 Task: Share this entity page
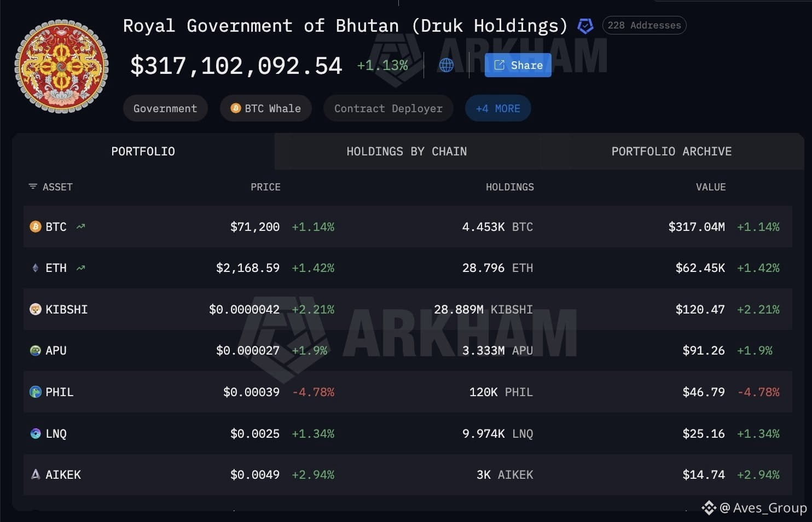tap(518, 65)
